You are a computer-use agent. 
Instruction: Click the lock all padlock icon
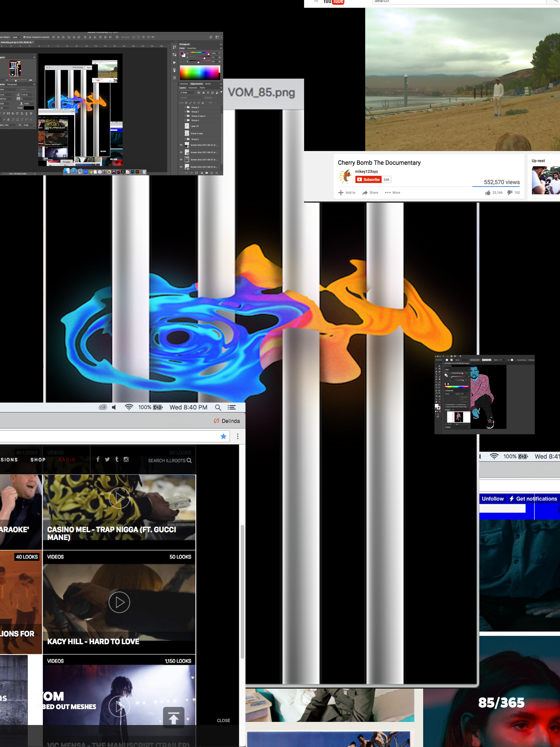(203, 103)
